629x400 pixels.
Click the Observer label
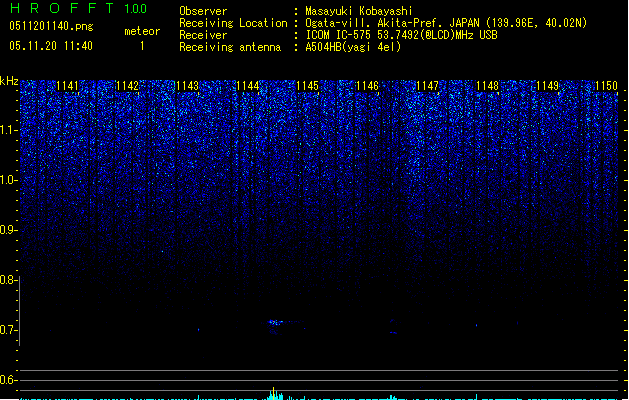click(203, 11)
